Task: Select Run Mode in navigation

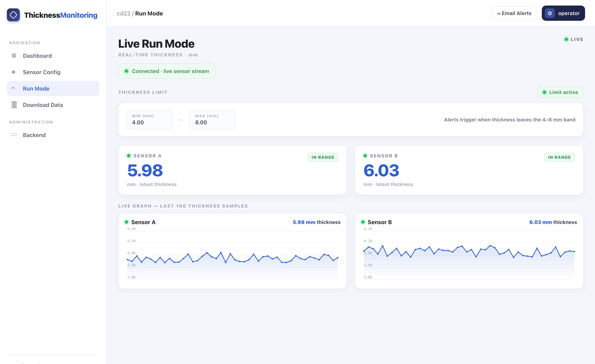Action: click(53, 89)
